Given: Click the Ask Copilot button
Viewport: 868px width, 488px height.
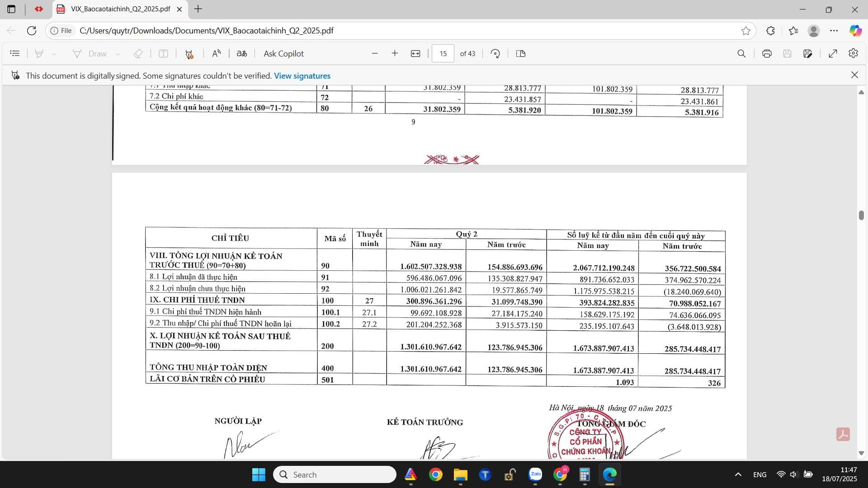Looking at the screenshot, I should (283, 53).
